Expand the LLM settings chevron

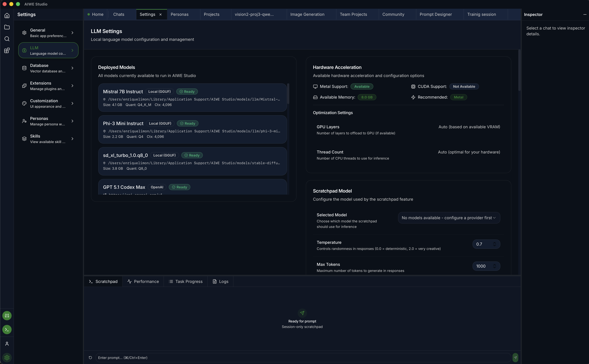[x=72, y=50]
